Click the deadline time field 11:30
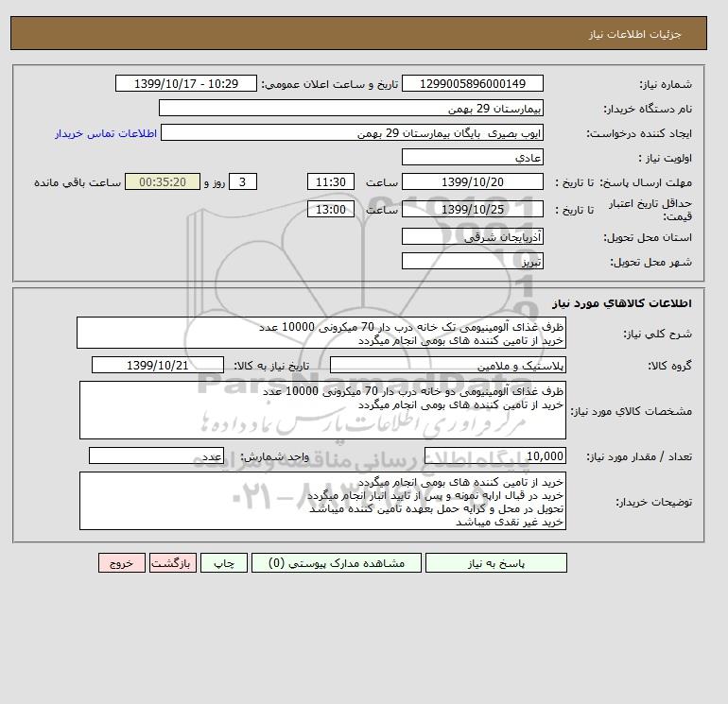This screenshot has width=728, height=704. pyautogui.click(x=331, y=182)
